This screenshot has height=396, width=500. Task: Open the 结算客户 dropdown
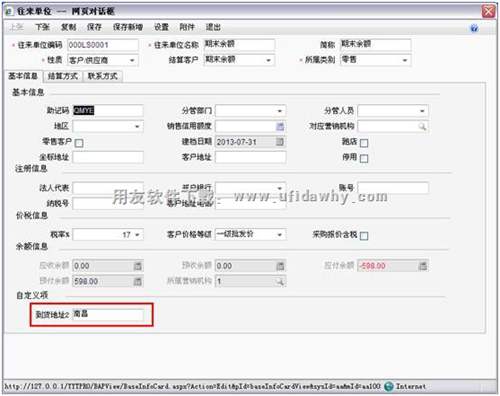269,60
